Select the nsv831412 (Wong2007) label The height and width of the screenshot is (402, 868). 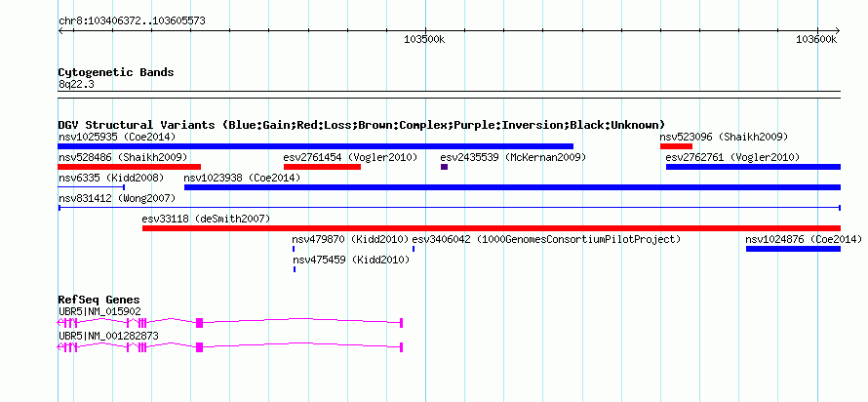117,198
